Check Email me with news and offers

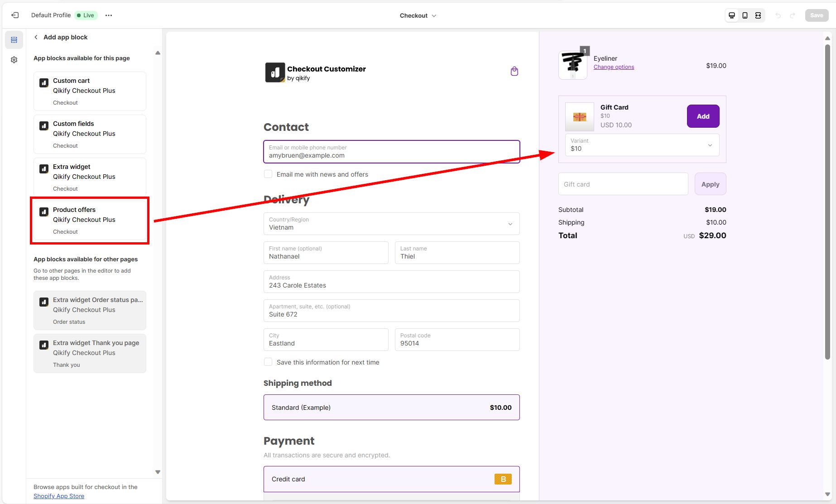pos(268,174)
